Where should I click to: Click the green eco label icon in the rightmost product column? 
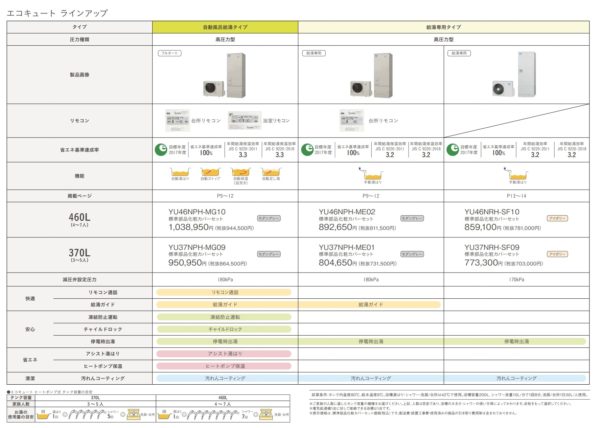[x=453, y=150]
